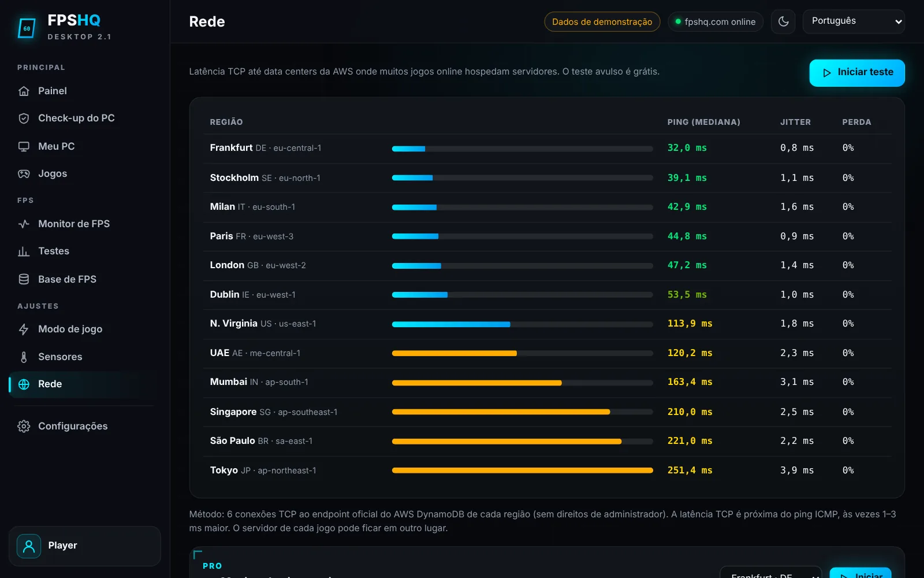Click the UAE ping value 120,2 ms
Viewport: 924px width, 578px height.
(690, 353)
